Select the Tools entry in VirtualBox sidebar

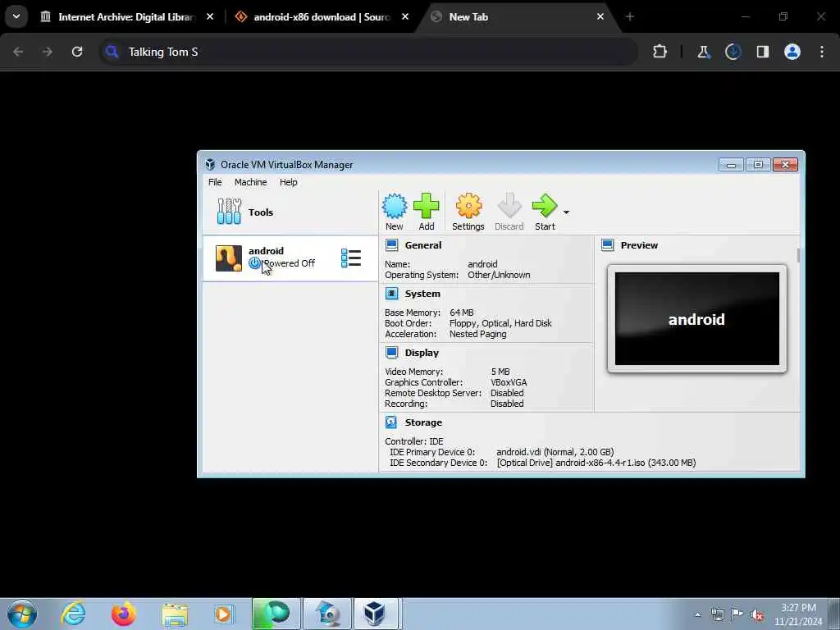[x=290, y=212]
